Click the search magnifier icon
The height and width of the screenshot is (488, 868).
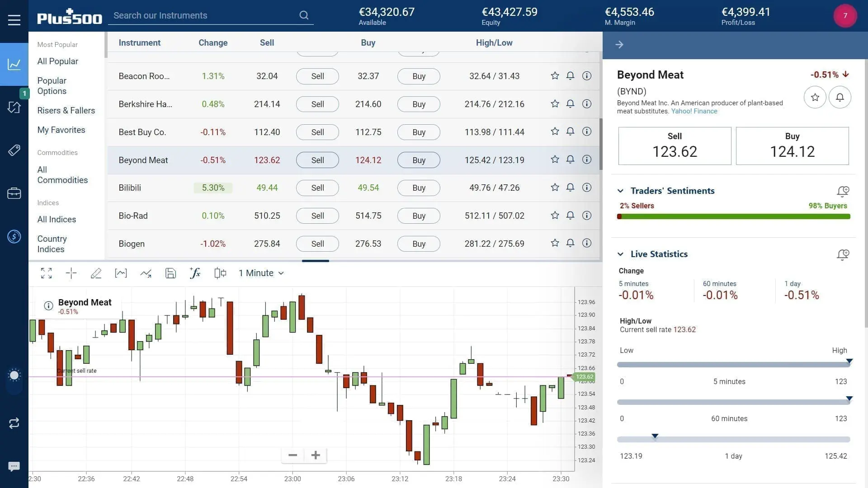pos(304,15)
